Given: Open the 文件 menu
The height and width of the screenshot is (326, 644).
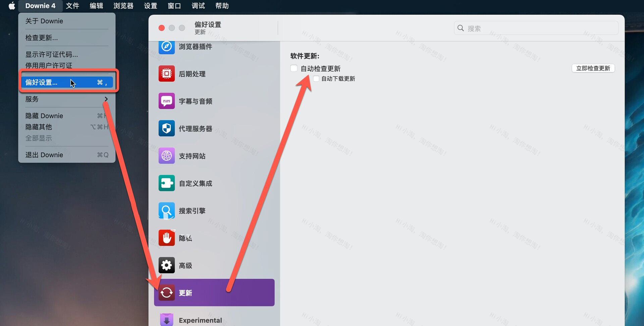Looking at the screenshot, I should coord(72,6).
